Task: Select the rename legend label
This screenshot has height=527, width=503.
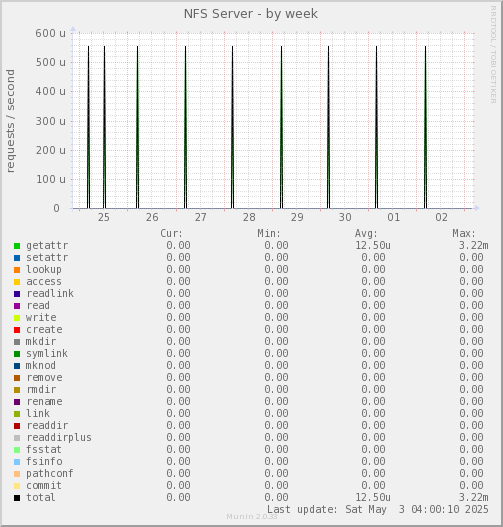Action: 44,402
